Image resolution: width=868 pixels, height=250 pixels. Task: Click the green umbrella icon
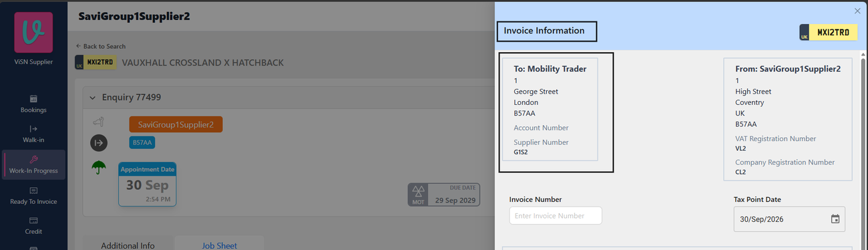(99, 168)
